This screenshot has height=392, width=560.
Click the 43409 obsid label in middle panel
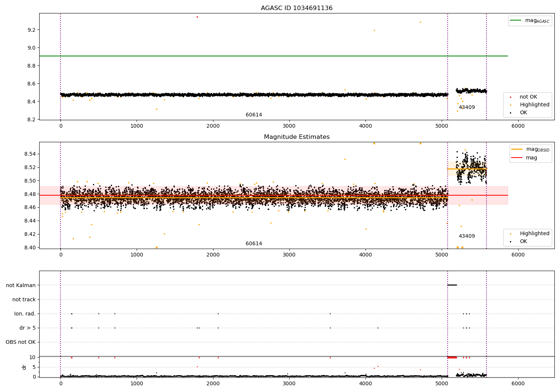(x=467, y=236)
